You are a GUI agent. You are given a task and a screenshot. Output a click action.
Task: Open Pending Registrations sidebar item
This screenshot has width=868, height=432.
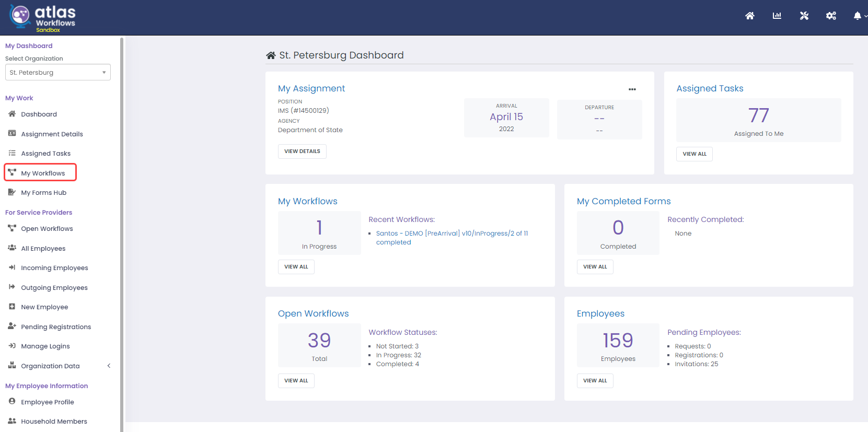[x=55, y=326]
